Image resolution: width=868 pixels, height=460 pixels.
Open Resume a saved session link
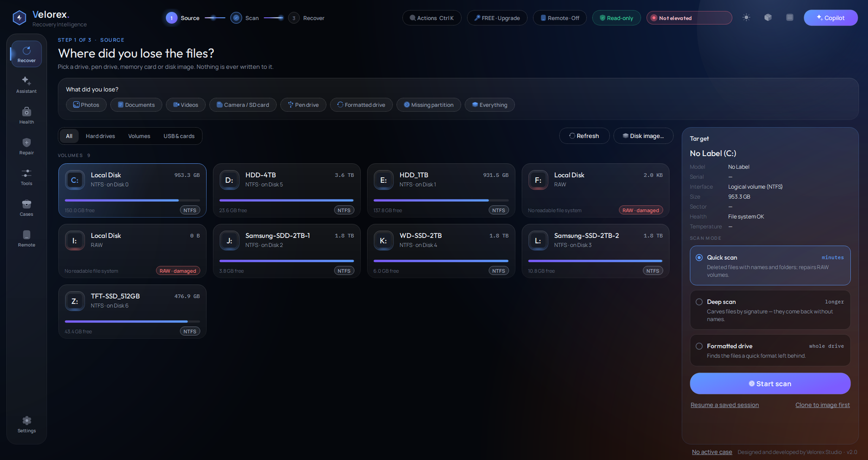(725, 405)
